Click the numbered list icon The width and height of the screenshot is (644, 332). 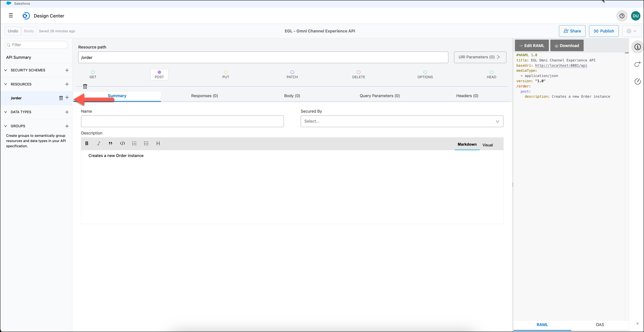pyautogui.click(x=134, y=143)
